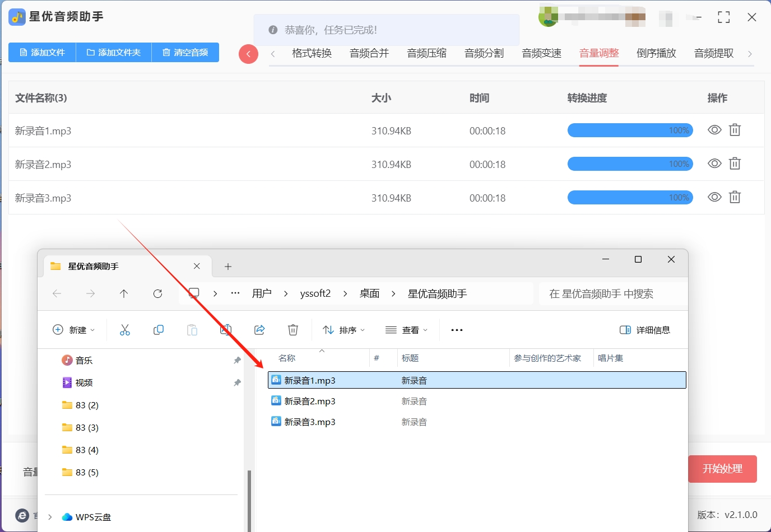Delete 新录音1.mp3 from the task list
This screenshot has height=532, width=771.
(x=735, y=130)
